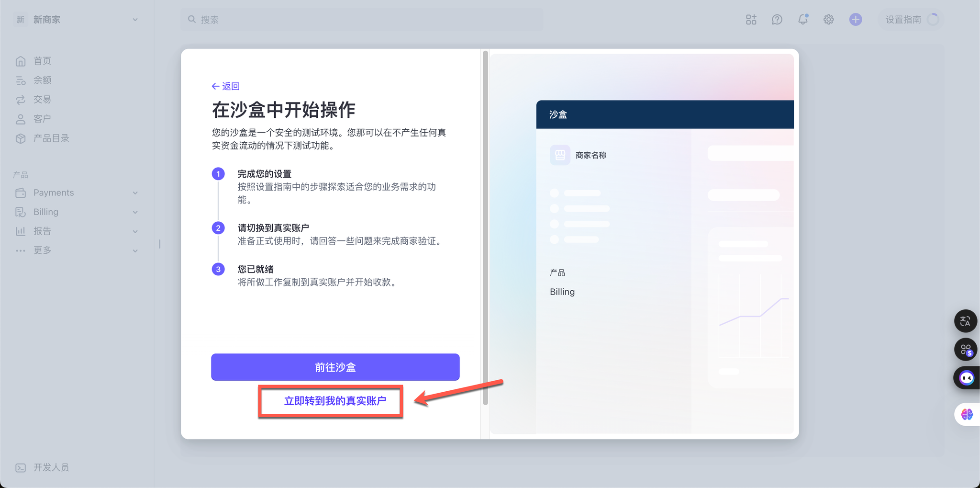Click the purple plus create button
980x488 pixels.
point(855,20)
